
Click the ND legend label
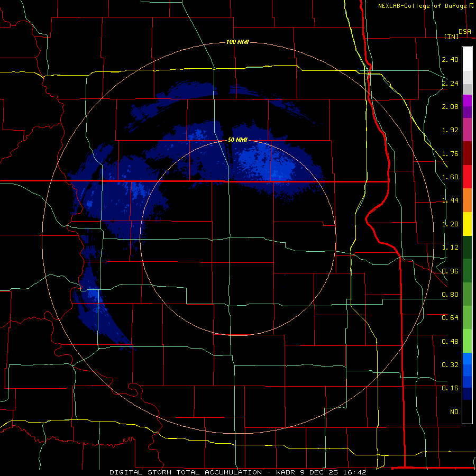click(454, 412)
